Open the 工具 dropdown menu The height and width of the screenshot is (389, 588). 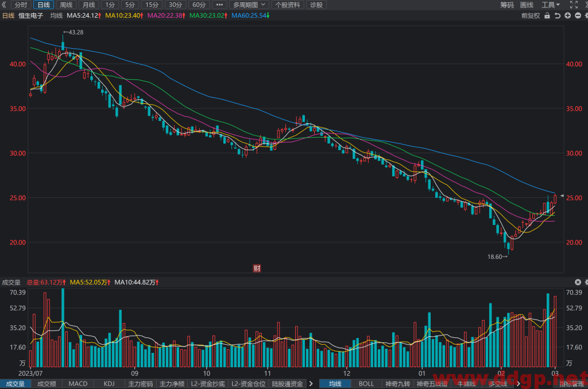551,5
